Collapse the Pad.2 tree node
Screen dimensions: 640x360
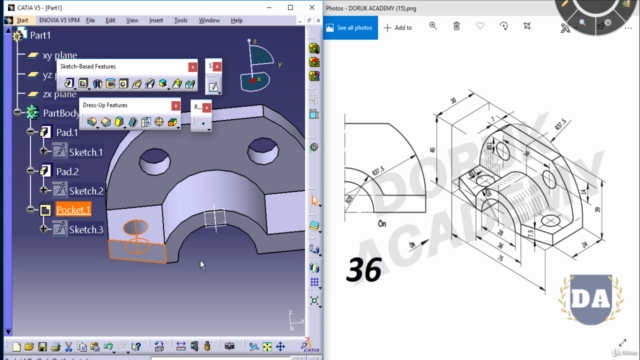[x=31, y=171]
